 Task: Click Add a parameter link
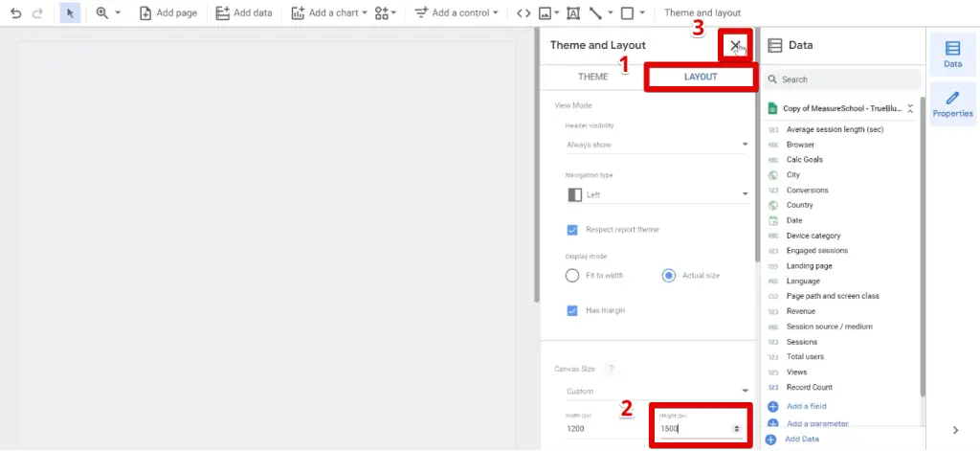(817, 423)
